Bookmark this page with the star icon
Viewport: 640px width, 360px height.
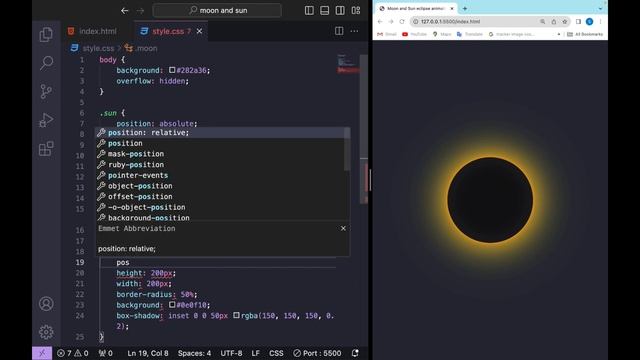pos(564,22)
